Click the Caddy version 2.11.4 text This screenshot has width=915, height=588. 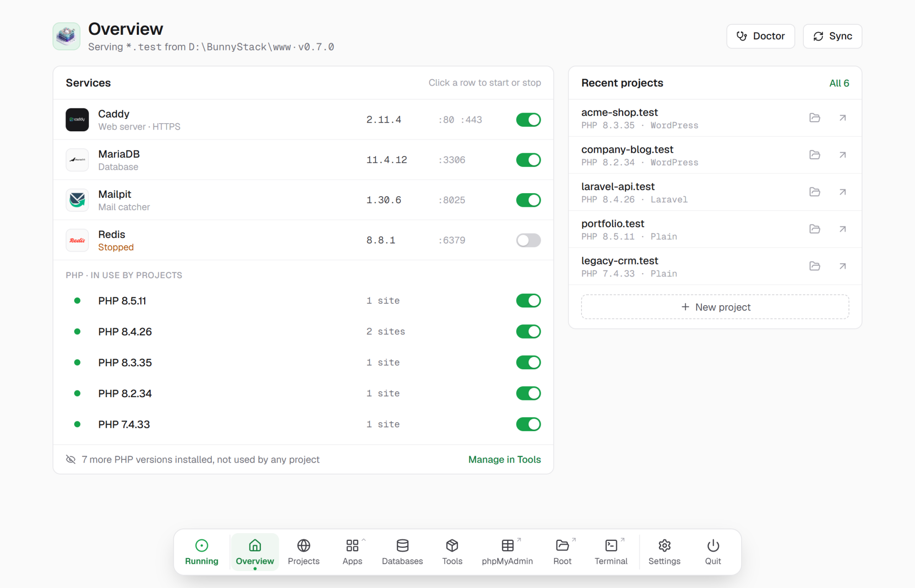pyautogui.click(x=384, y=120)
